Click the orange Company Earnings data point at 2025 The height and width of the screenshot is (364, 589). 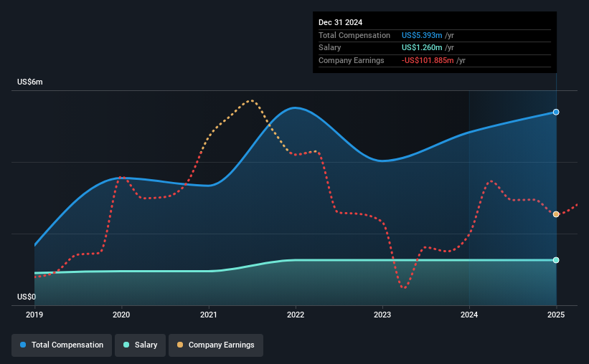click(556, 214)
